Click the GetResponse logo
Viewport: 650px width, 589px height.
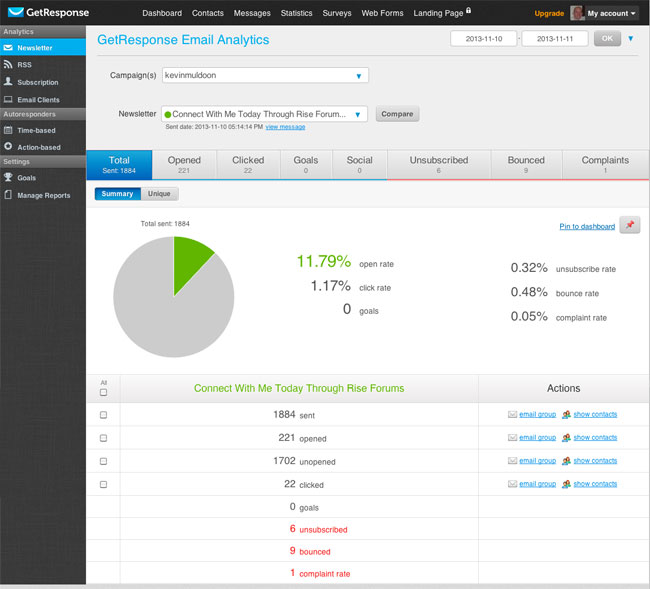point(48,12)
